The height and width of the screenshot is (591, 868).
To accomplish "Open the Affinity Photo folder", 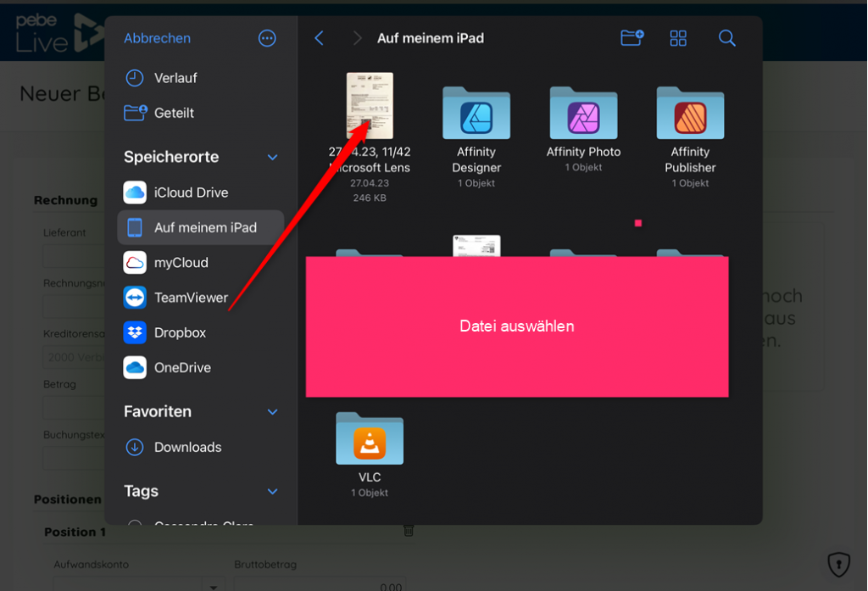I will 583,113.
